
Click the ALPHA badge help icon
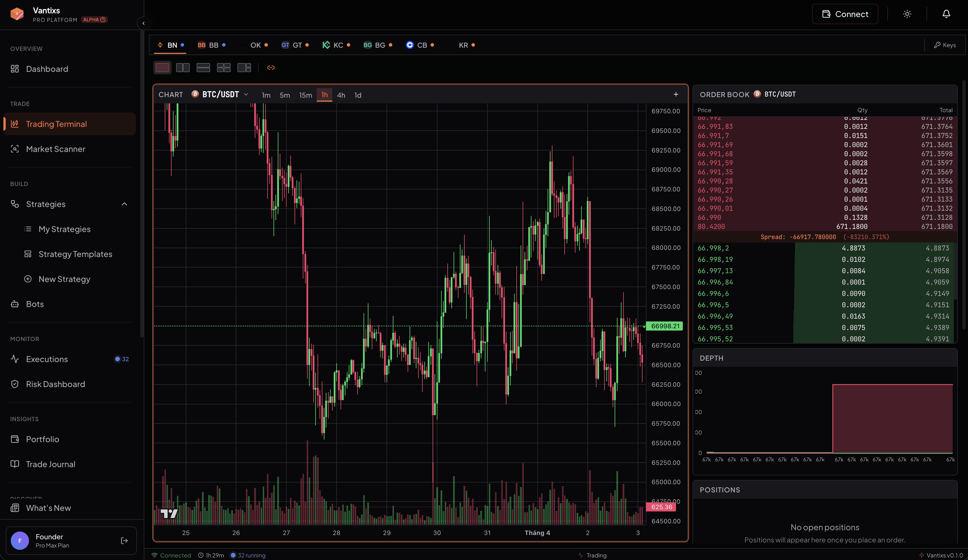(103, 20)
